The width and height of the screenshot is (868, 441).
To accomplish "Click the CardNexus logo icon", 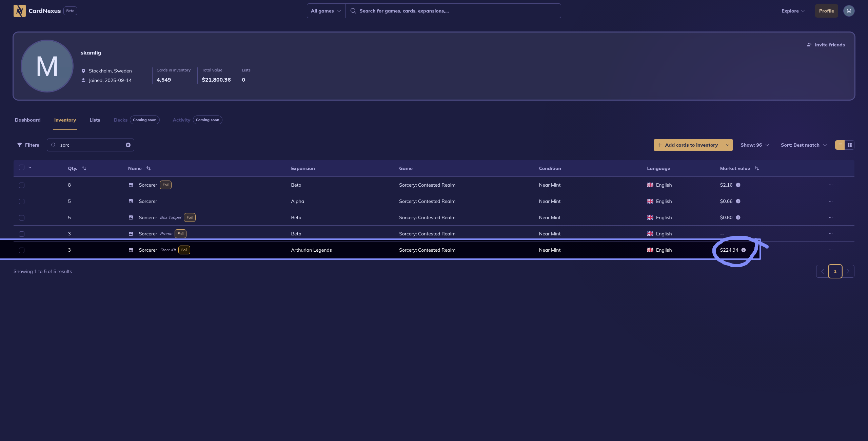I will coord(19,11).
